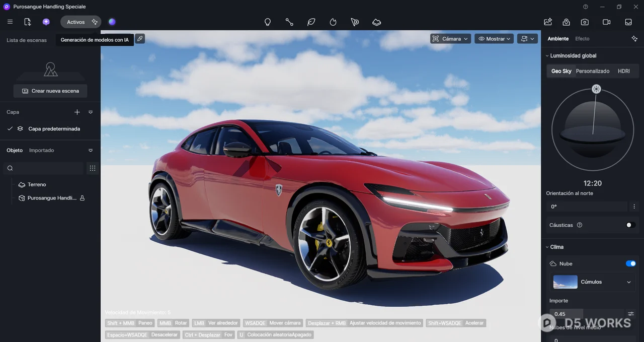Click the eyedropper material picker
Image resolution: width=644 pixels, height=342 pixels.
(x=140, y=38)
